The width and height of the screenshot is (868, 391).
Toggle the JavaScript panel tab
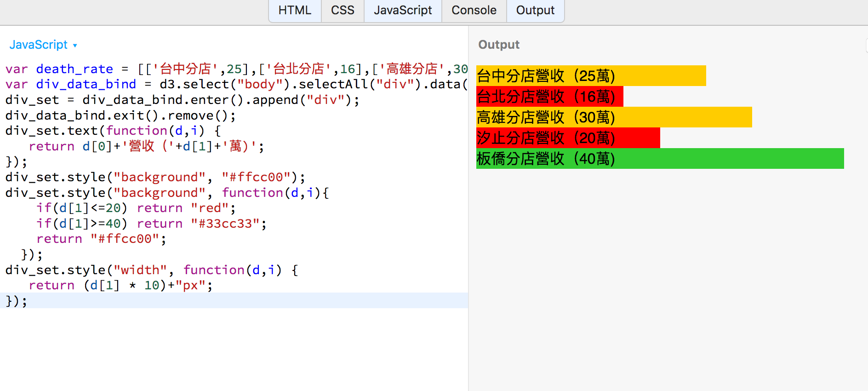pyautogui.click(x=403, y=11)
